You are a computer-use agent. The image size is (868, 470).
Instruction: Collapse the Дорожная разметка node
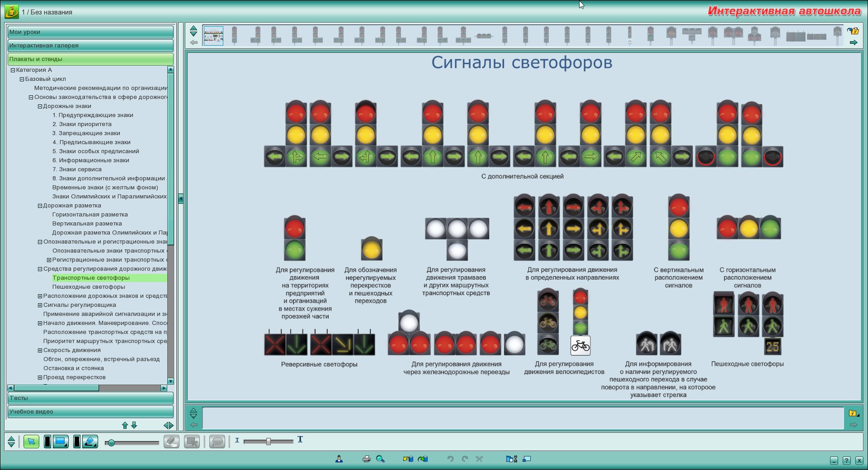click(40, 206)
